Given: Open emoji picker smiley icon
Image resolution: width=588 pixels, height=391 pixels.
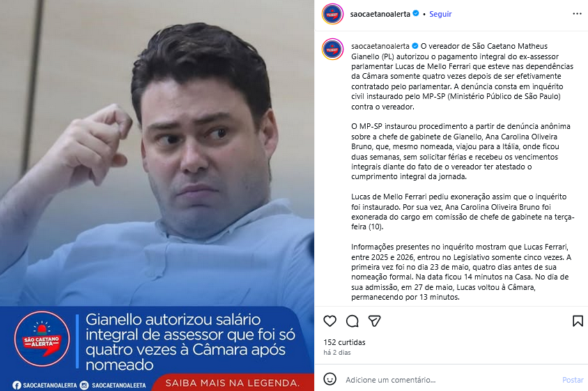Looking at the screenshot, I should pos(330,379).
